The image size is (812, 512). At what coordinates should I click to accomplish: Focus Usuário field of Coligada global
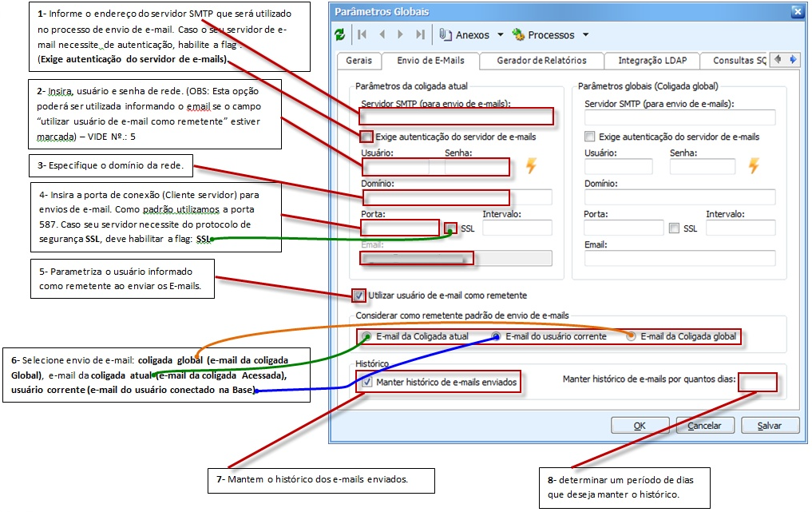[619, 167]
